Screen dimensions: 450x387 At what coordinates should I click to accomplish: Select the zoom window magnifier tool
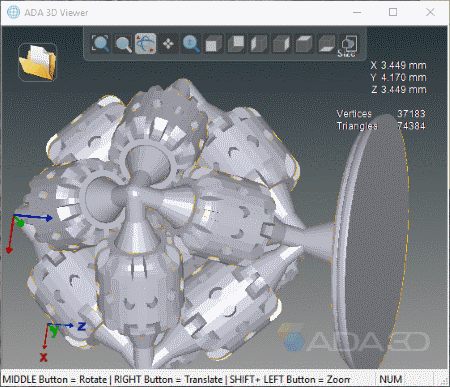123,44
